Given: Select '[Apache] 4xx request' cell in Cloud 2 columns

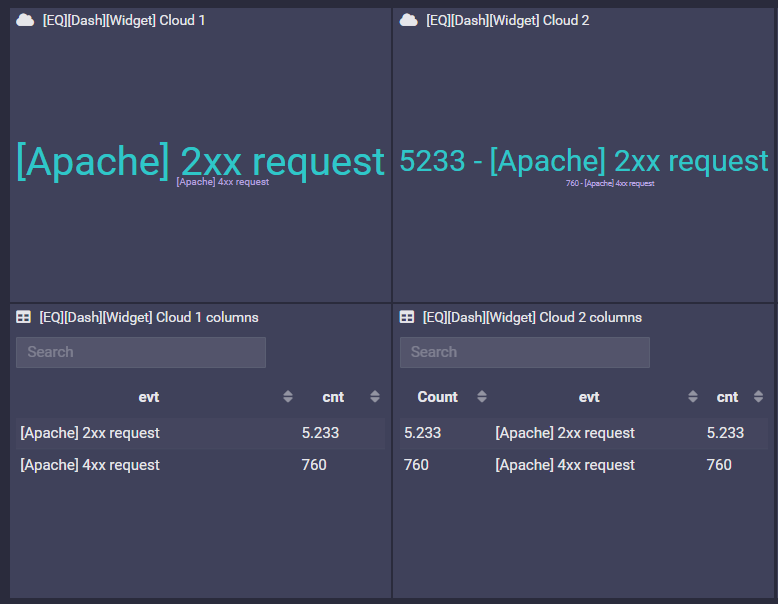Looking at the screenshot, I should coord(565,465).
